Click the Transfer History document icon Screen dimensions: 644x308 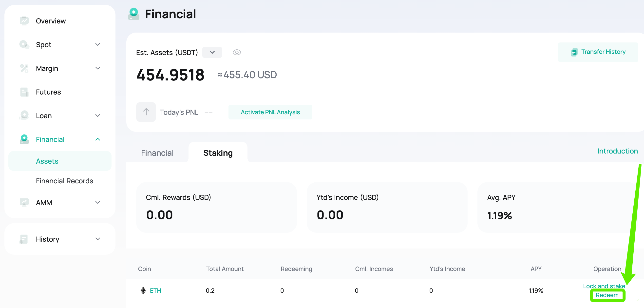point(574,52)
